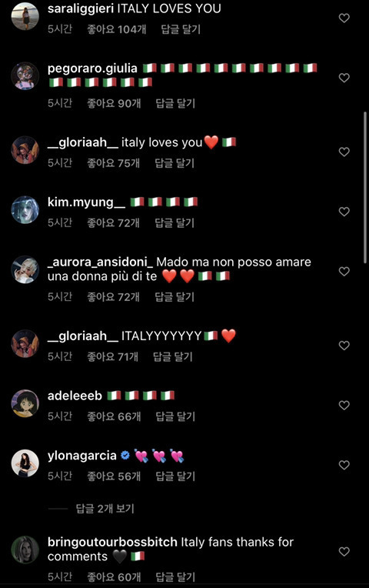Heart the ITALYYYYYYY comment
Image resolution: width=369 pixels, height=588 pixels.
[344, 346]
